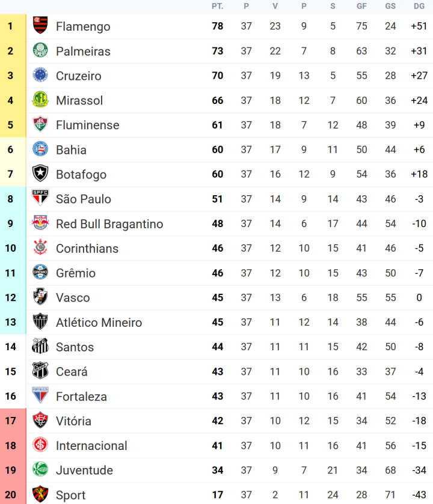Click the Red Bull Bragantino logo

tap(40, 223)
